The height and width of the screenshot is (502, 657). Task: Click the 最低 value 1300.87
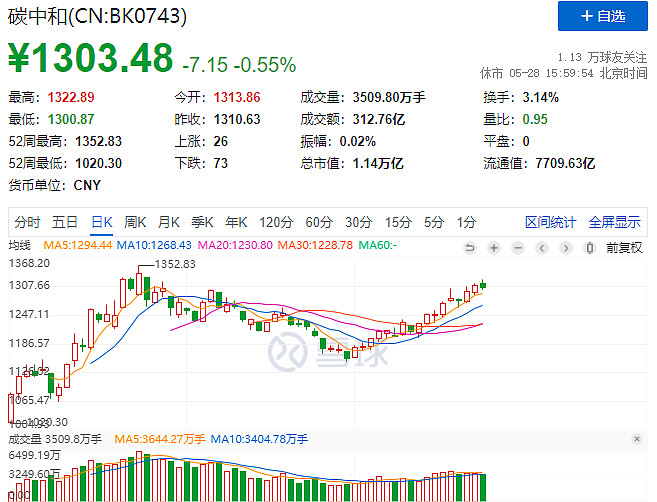coord(71,119)
